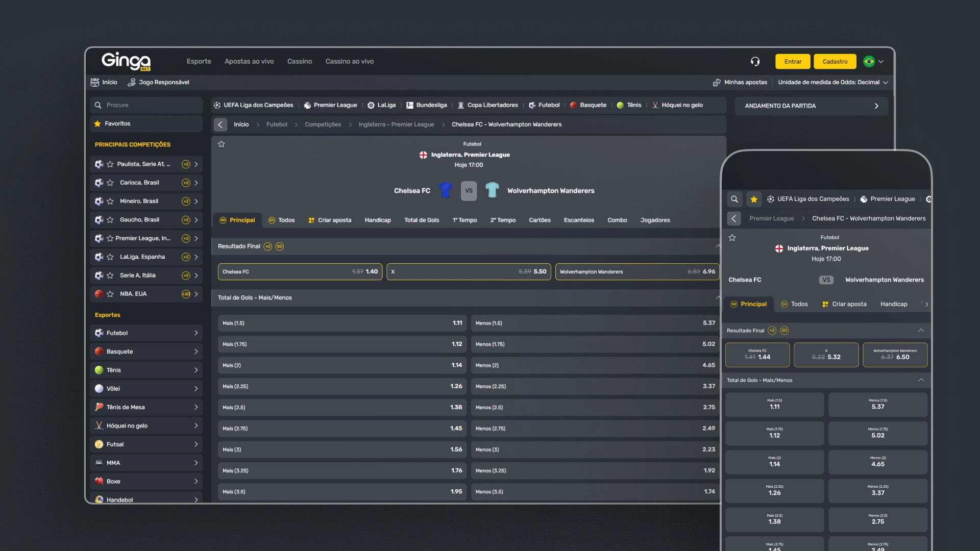Open Favoritos in the sidebar
Screen dimensions: 980x551
click(x=146, y=124)
